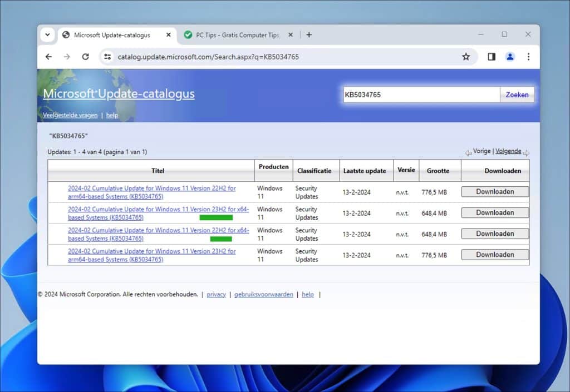The image size is (570, 392).
Task: Open the Chrome profile menu
Action: click(510, 57)
